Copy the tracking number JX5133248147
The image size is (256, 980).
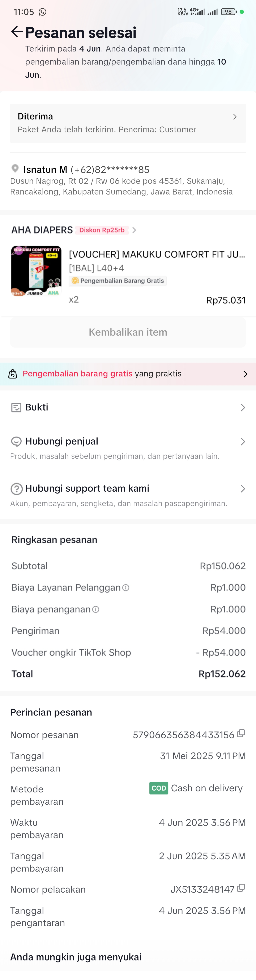pos(241,888)
